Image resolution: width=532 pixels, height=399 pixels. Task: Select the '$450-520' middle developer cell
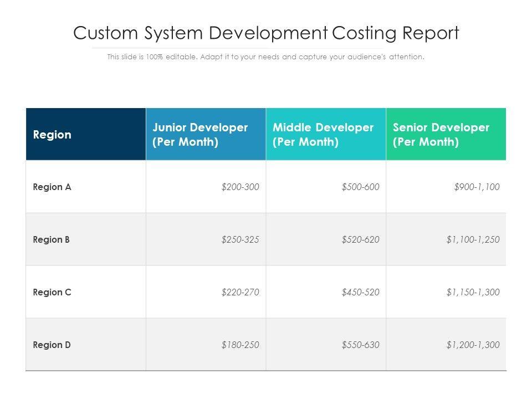tap(360, 292)
